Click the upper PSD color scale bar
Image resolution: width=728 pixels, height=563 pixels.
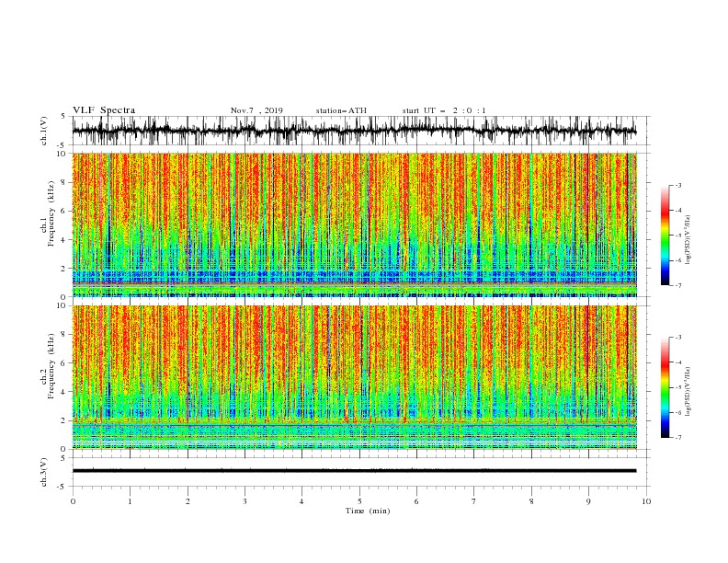coord(665,236)
